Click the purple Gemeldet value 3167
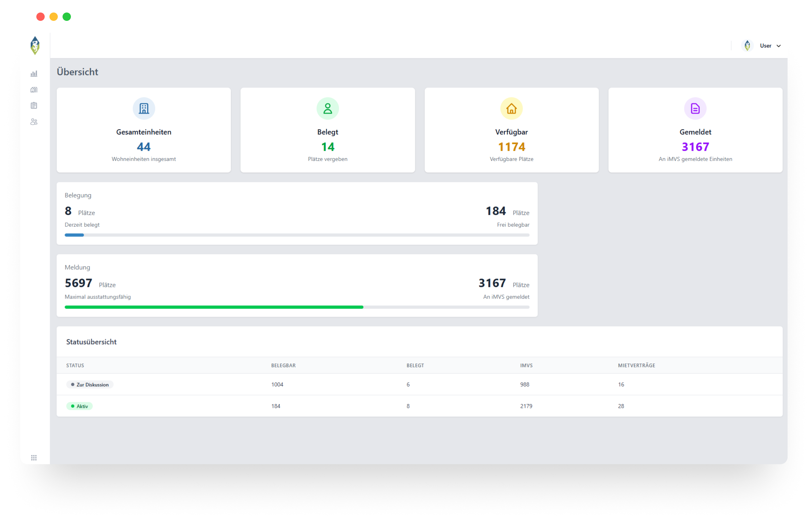812x522 pixels. 695,147
